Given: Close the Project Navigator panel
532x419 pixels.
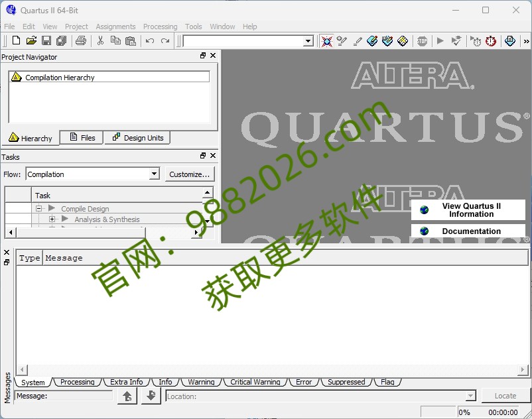Looking at the screenshot, I should coord(213,55).
